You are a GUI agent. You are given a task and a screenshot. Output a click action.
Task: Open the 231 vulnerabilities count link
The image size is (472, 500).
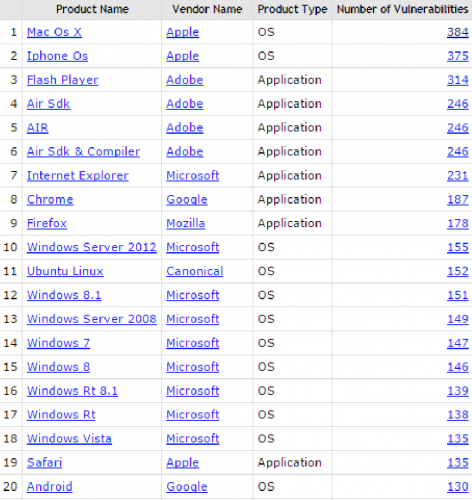pos(458,176)
